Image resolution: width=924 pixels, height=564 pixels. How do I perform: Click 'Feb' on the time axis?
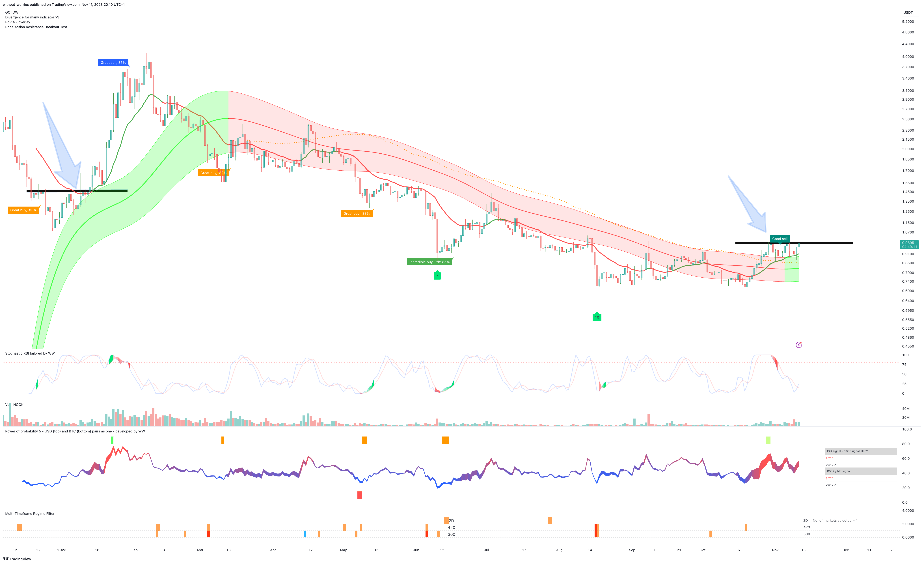click(135, 550)
